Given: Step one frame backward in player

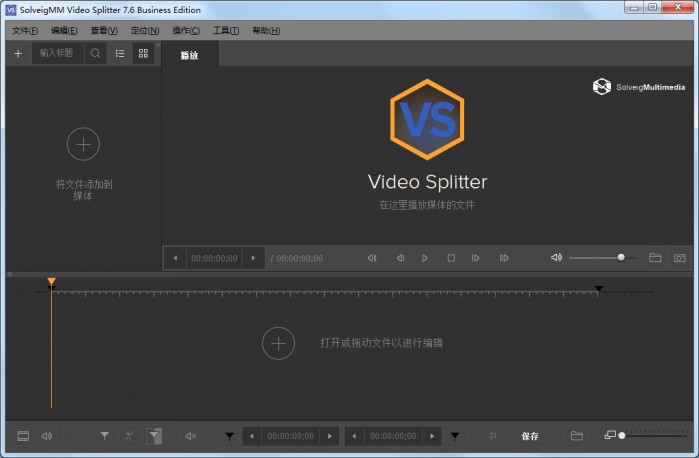Looking at the screenshot, I should [x=400, y=258].
